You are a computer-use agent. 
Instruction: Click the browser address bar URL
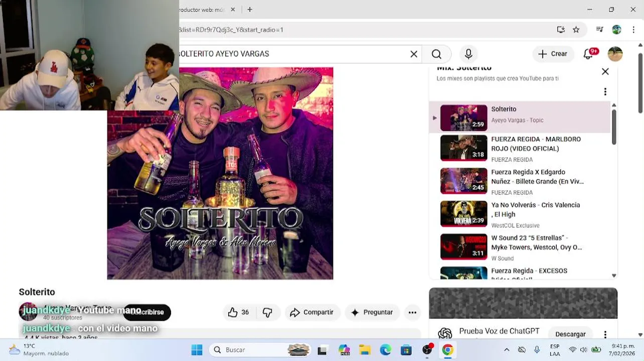pyautogui.click(x=231, y=30)
